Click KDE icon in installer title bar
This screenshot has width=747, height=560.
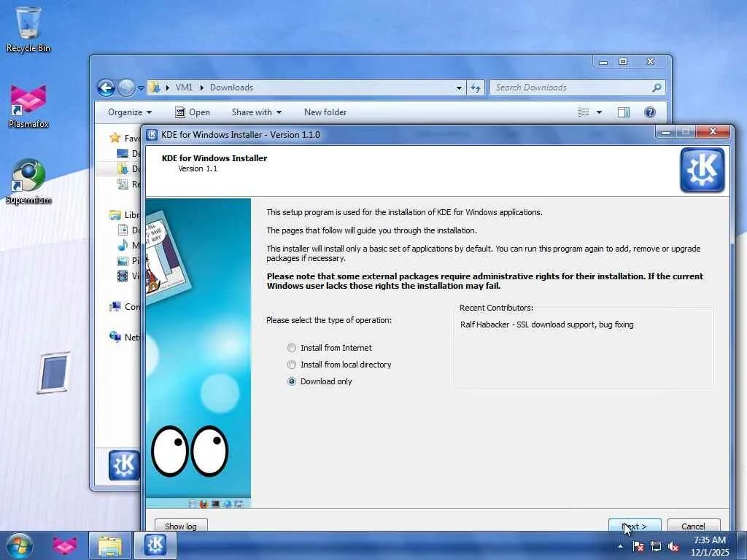point(152,135)
